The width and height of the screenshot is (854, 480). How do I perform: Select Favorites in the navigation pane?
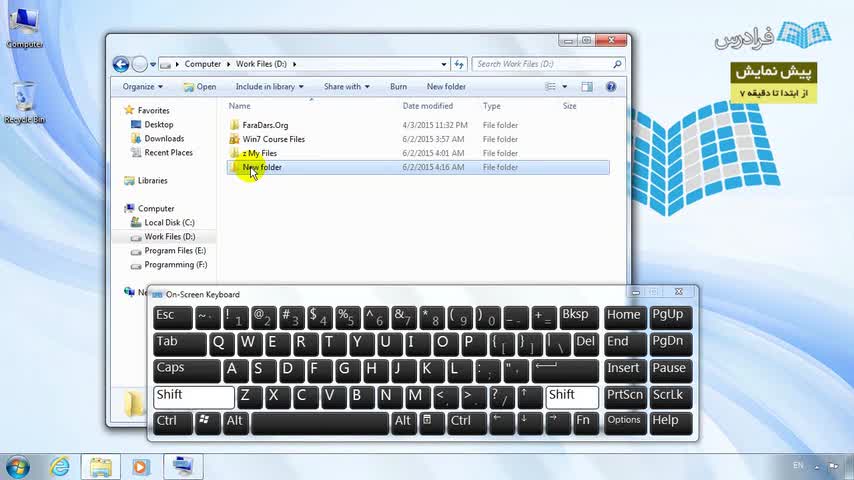(x=153, y=111)
